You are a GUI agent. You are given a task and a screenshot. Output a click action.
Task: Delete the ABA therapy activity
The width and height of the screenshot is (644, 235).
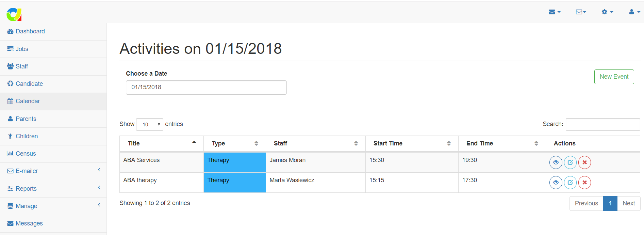click(x=584, y=183)
